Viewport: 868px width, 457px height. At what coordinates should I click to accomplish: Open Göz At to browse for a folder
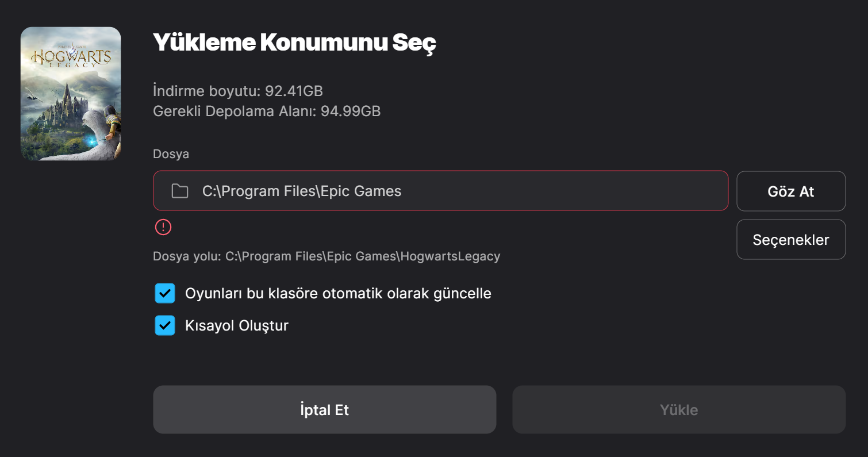[791, 191]
